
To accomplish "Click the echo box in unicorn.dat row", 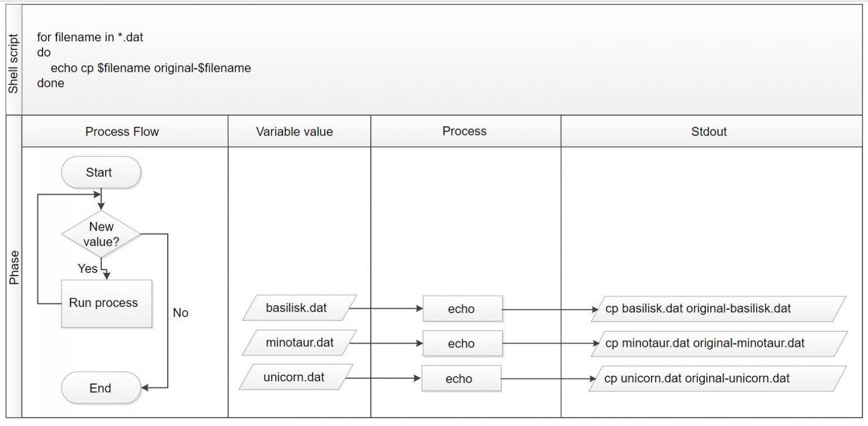I will tap(460, 379).
